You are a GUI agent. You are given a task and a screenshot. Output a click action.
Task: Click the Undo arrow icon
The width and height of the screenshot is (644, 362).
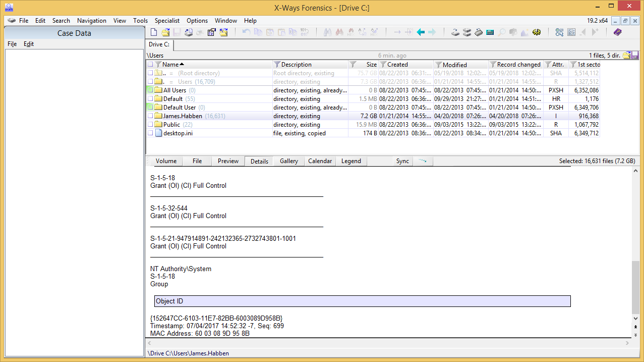click(246, 32)
